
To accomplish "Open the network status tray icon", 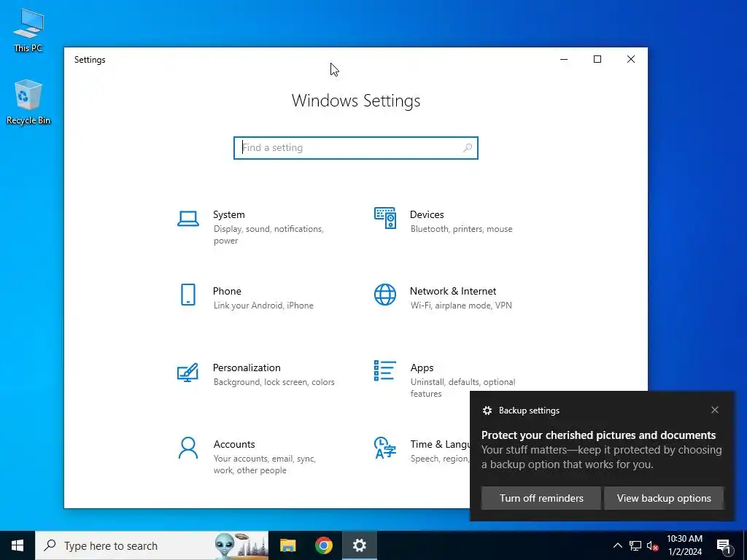I will click(x=635, y=545).
